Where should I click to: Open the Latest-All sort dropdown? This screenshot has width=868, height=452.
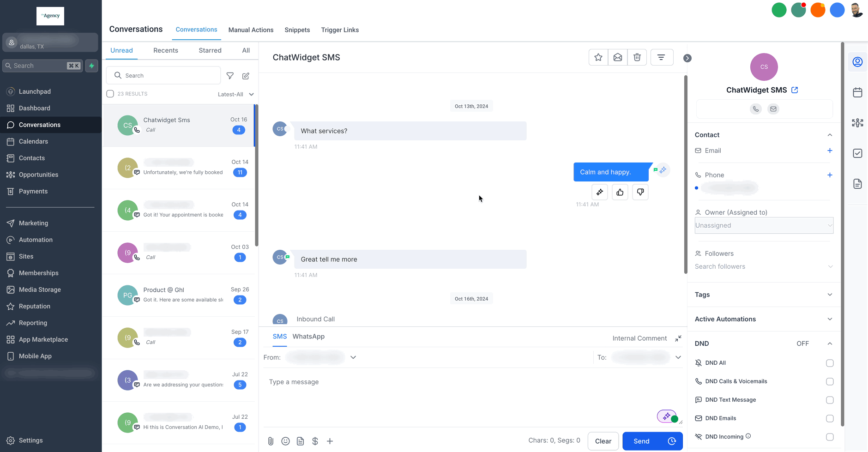(236, 94)
